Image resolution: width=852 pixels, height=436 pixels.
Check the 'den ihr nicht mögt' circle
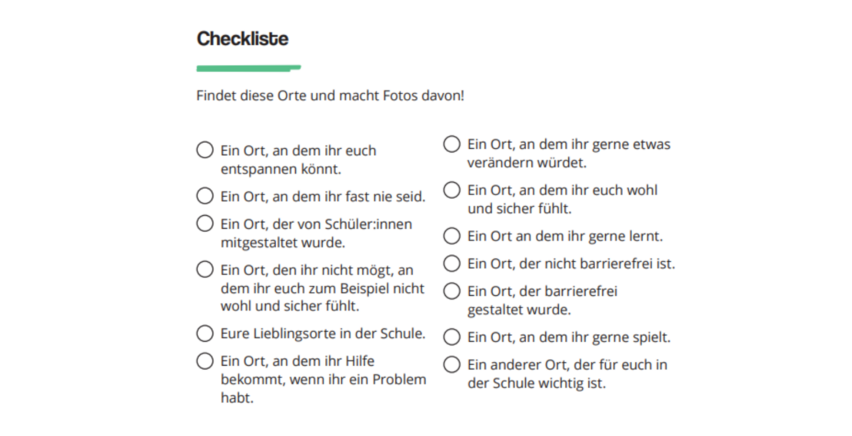tap(205, 269)
